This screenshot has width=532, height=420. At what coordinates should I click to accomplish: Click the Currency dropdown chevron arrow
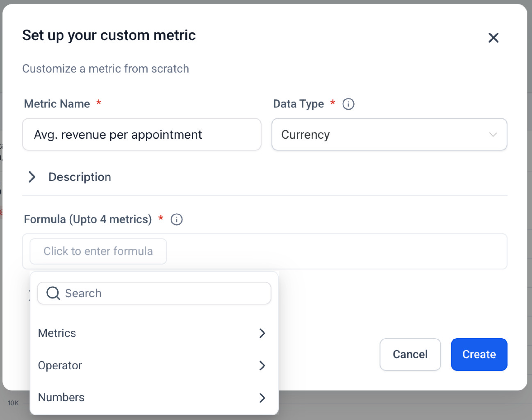tap(493, 134)
